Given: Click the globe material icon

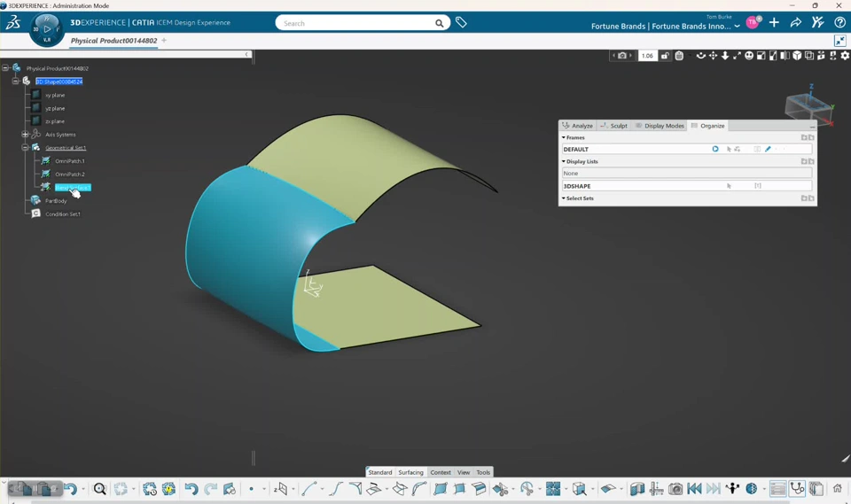Looking at the screenshot, I should click(x=752, y=489).
